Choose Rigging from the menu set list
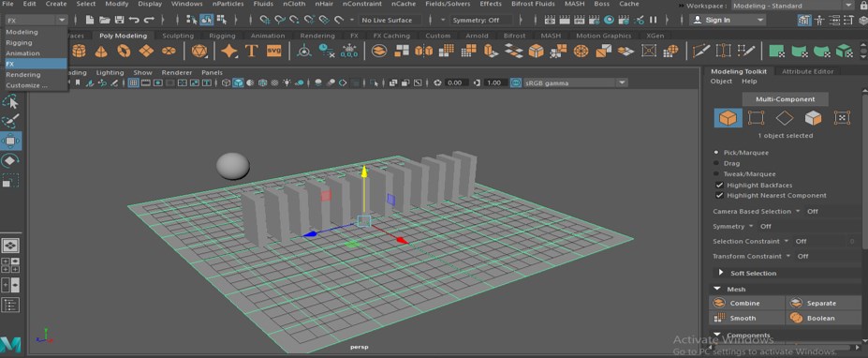The height and width of the screenshot is (358, 868). [20, 43]
